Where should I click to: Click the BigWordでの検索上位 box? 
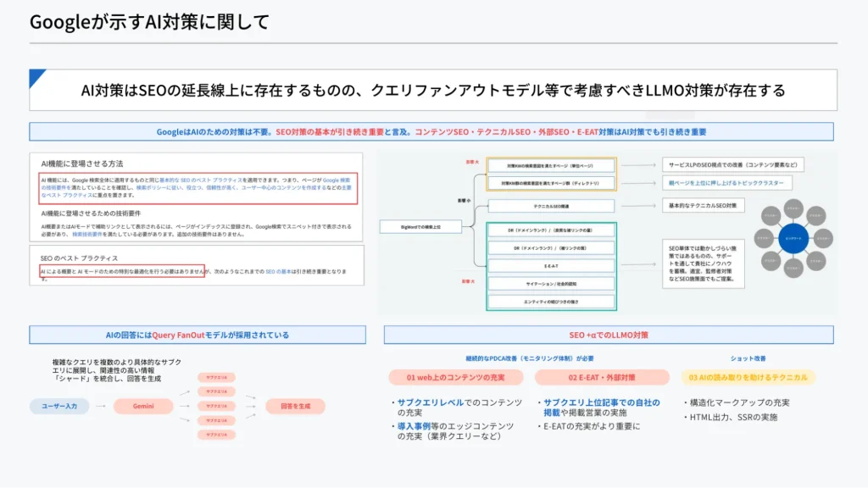pos(420,226)
